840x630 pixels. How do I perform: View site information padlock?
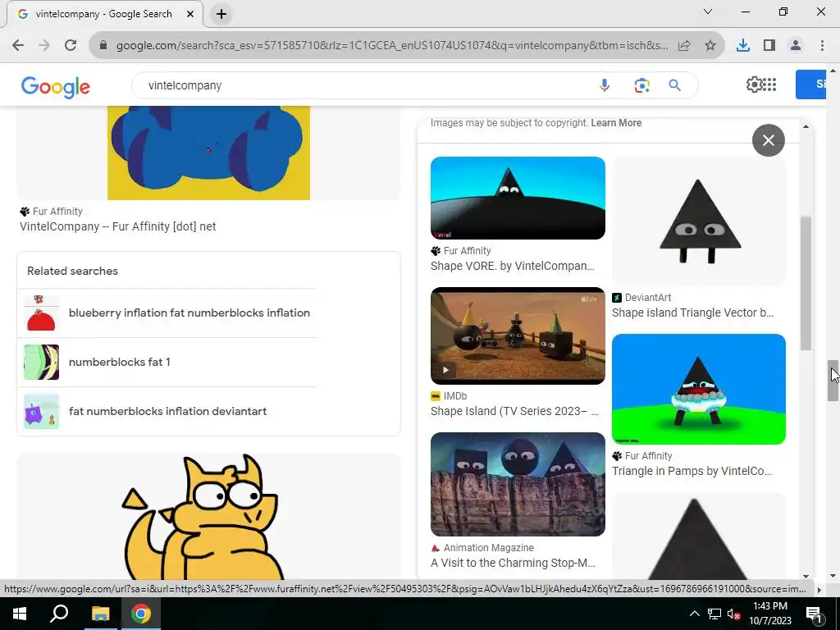click(103, 46)
